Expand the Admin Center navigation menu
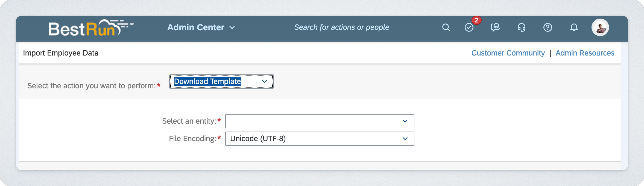644x186 pixels. click(196, 27)
